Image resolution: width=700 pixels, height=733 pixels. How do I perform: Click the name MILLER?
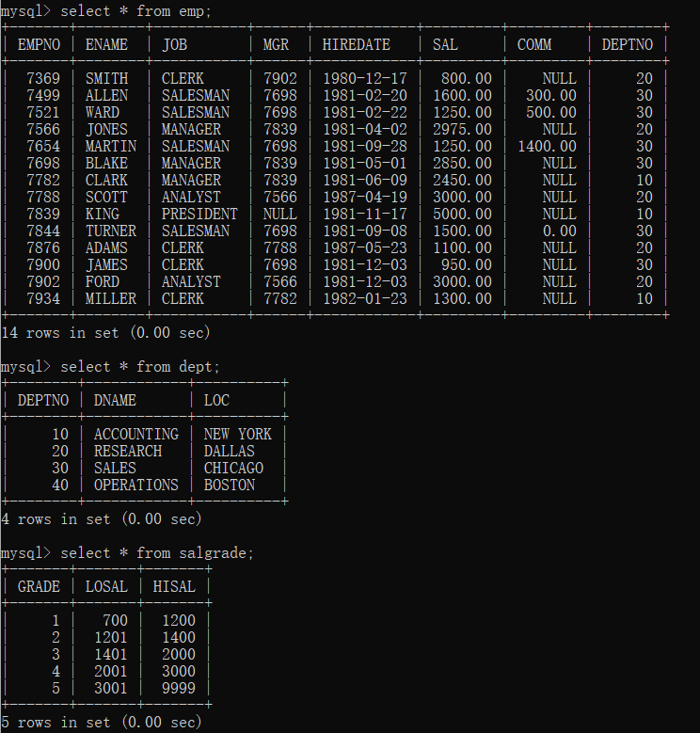coord(111,298)
